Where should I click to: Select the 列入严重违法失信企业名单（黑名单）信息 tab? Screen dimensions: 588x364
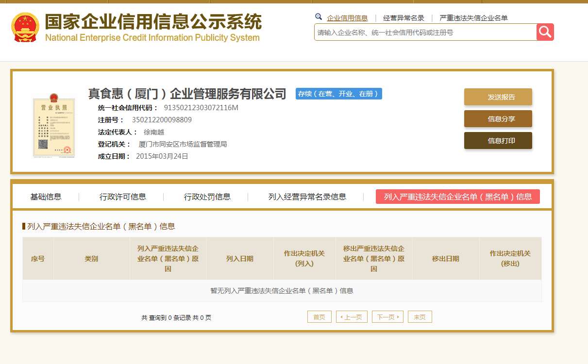point(458,197)
